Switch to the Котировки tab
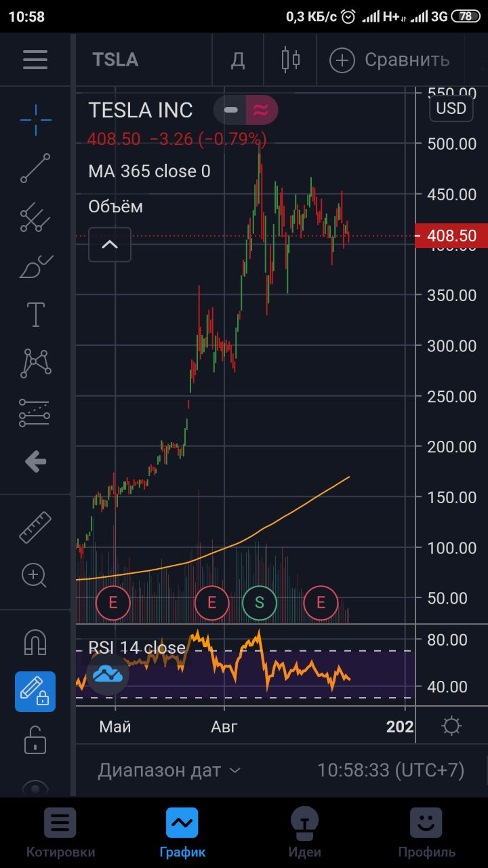The width and height of the screenshot is (488, 868). 61,833
